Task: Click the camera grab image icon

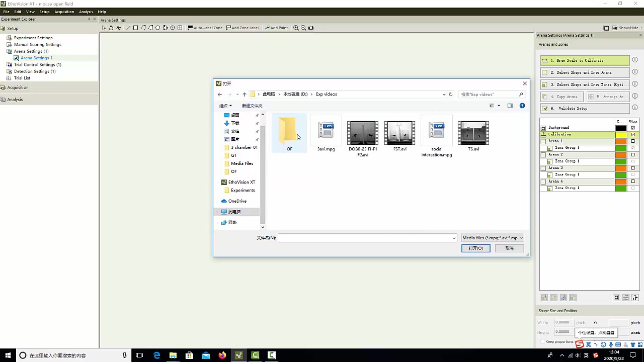Action: pos(311,28)
